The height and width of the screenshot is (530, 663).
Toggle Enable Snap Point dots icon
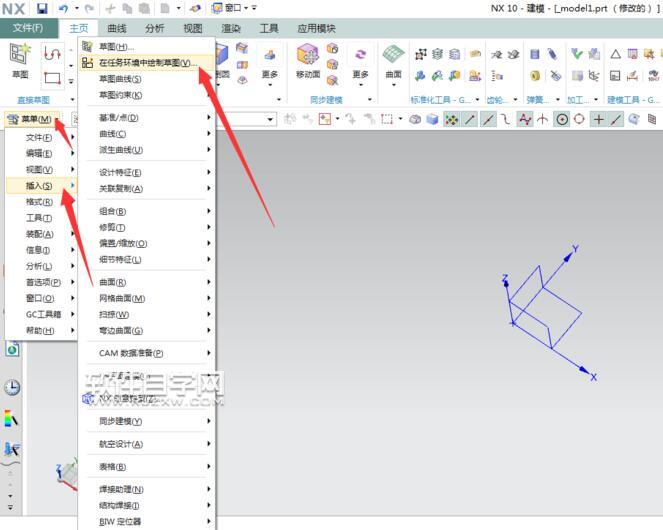coord(452,120)
